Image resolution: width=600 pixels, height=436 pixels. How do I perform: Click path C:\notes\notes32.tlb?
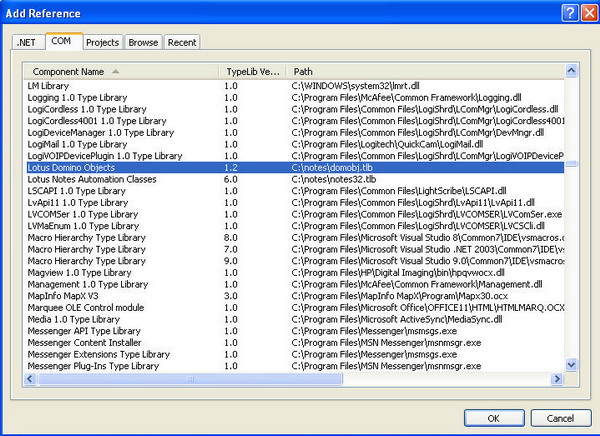click(x=334, y=179)
